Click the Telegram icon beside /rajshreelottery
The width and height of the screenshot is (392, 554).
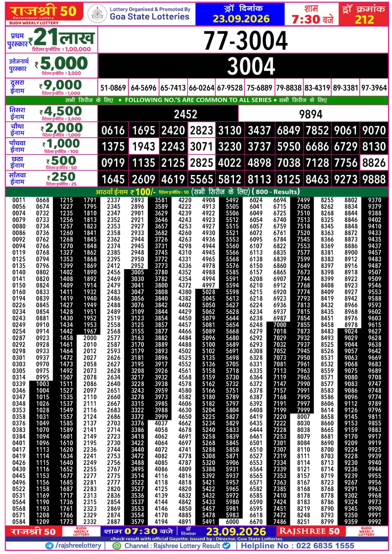[x=49, y=546]
